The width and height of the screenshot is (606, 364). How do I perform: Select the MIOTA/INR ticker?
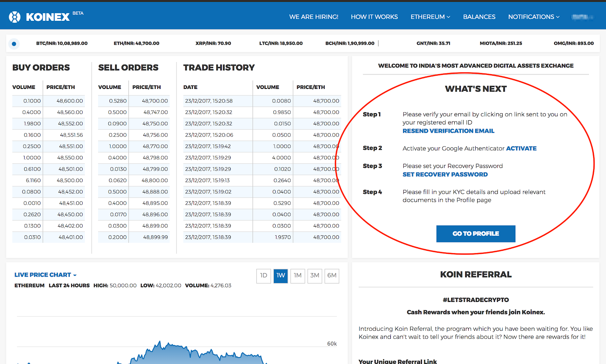[x=501, y=44]
